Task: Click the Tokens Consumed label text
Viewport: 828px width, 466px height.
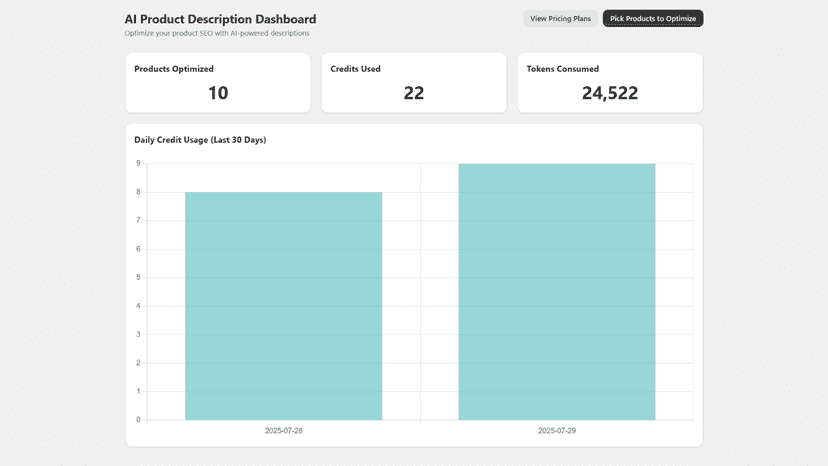Action: point(562,69)
